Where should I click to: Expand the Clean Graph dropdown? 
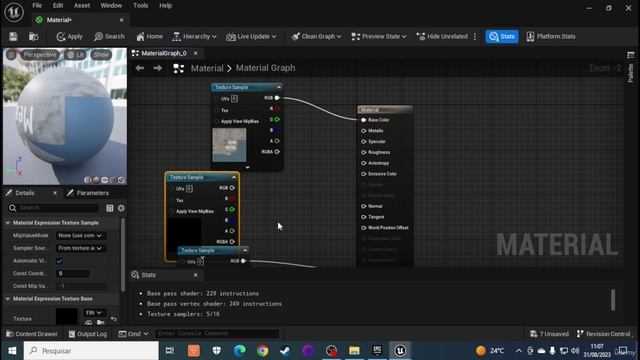click(x=316, y=36)
